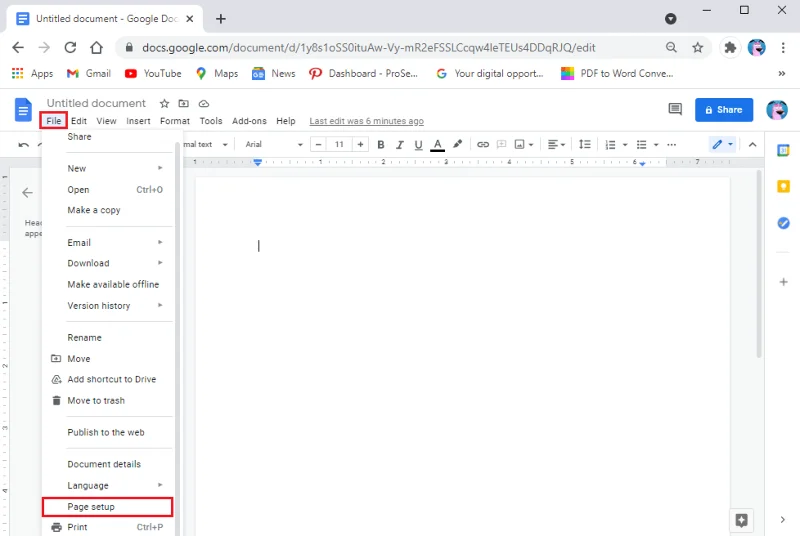Expand the Language submenu
The width and height of the screenshot is (800, 536).
108,486
